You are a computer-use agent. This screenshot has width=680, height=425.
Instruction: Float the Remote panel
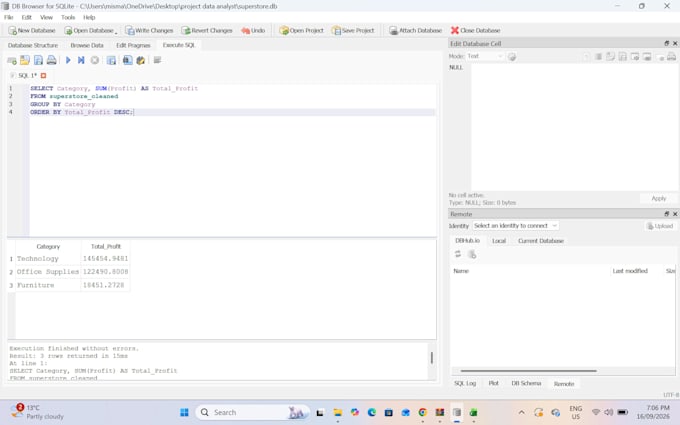tap(667, 214)
